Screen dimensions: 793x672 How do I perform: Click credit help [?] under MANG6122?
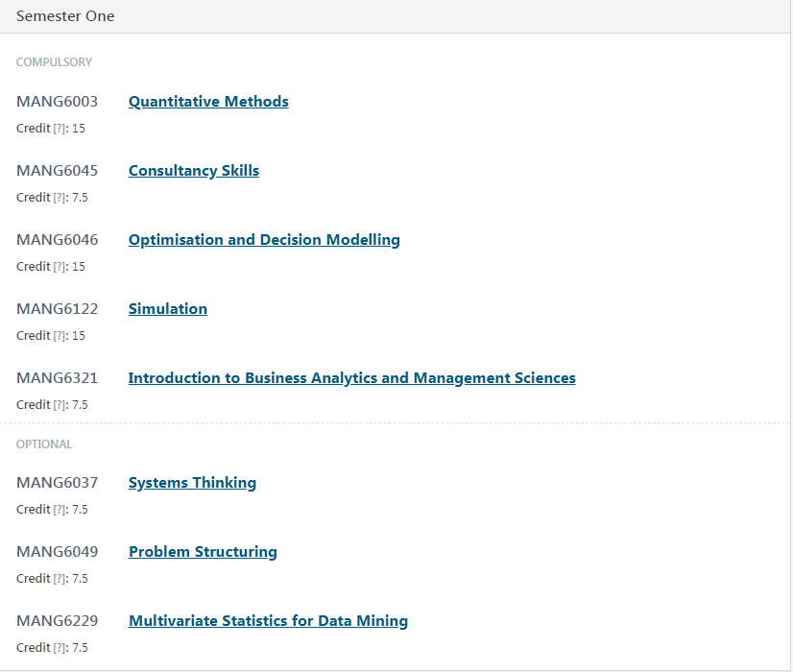(x=60, y=336)
